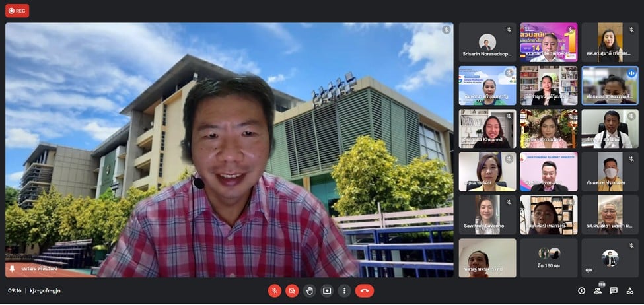Select the Srisarin Norasedsop participant tile
The height and width of the screenshot is (305, 644).
point(487,42)
